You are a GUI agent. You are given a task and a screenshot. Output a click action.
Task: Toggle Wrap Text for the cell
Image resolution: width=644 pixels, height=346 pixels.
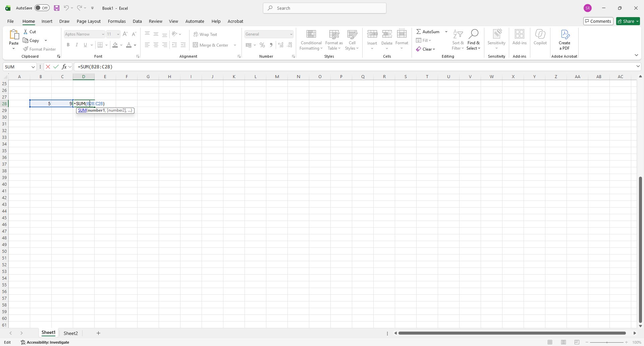tap(205, 34)
